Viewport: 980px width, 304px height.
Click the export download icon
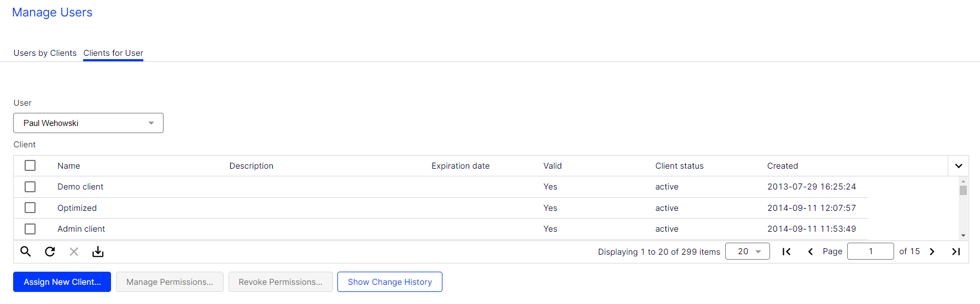coord(98,251)
